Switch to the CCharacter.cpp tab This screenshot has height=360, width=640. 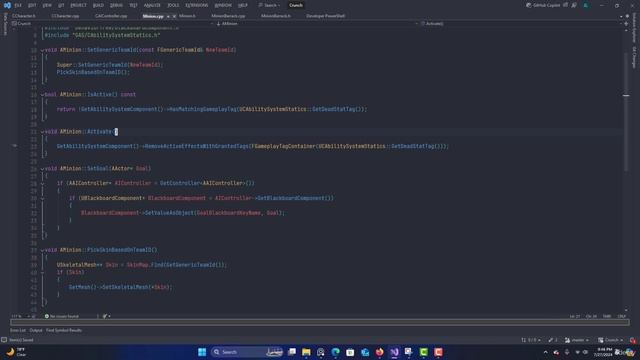65,16
